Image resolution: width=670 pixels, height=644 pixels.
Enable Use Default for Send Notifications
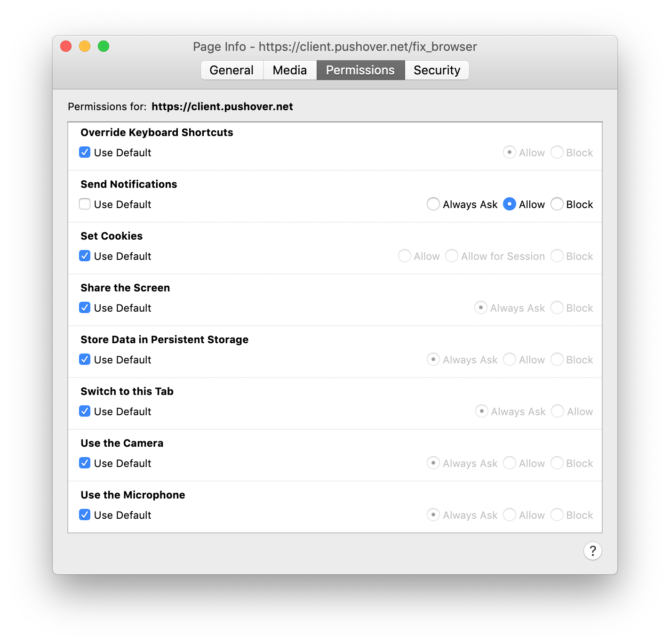[x=85, y=204]
